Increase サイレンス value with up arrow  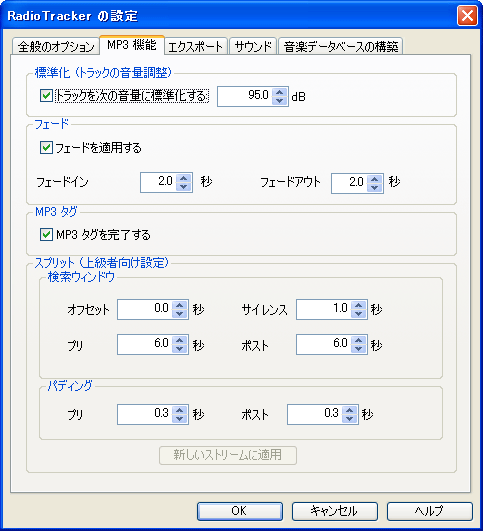click(x=358, y=305)
